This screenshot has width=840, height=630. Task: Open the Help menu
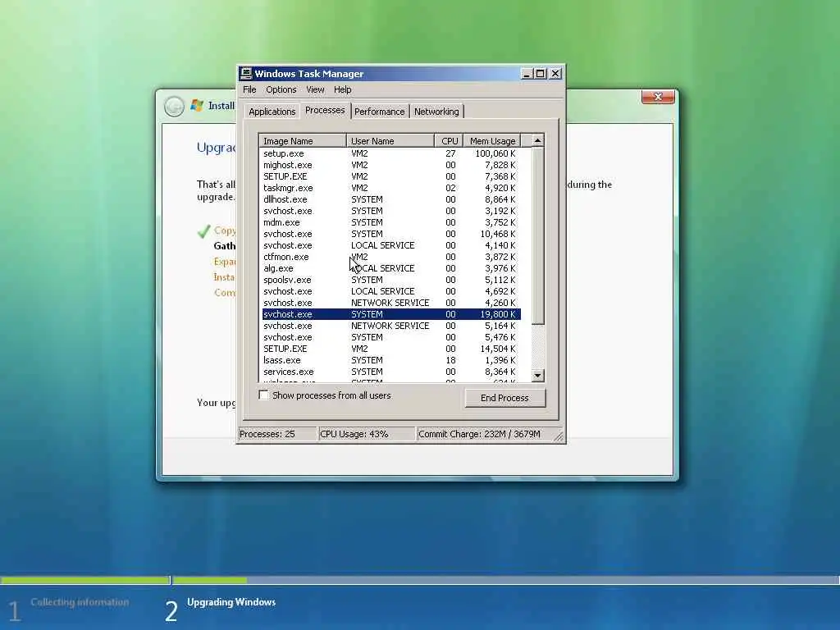coord(342,89)
